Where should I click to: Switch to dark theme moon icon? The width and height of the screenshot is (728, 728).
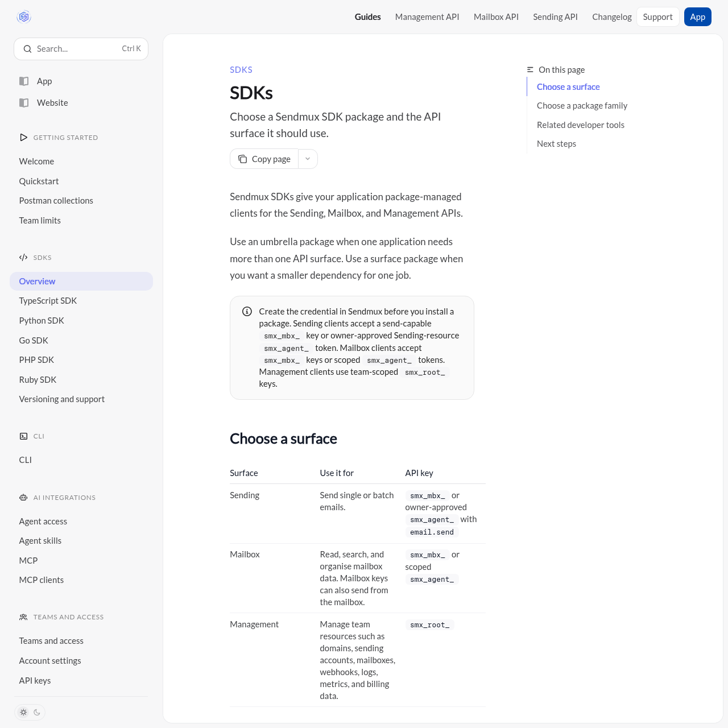click(37, 712)
